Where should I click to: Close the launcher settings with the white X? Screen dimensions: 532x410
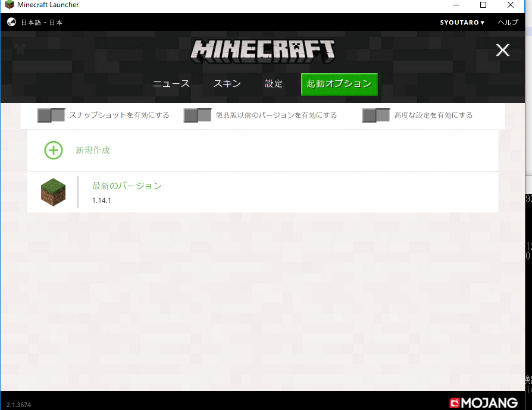(x=503, y=50)
